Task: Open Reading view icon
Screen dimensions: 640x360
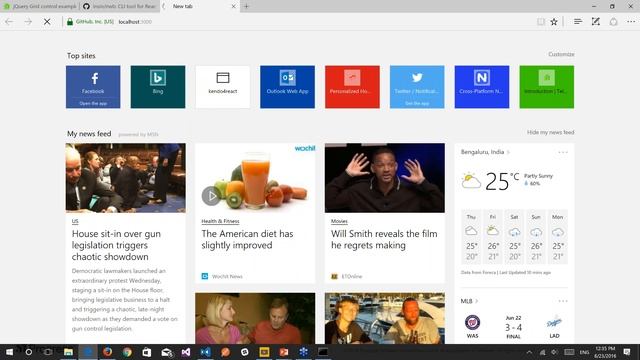Action: coord(541,22)
